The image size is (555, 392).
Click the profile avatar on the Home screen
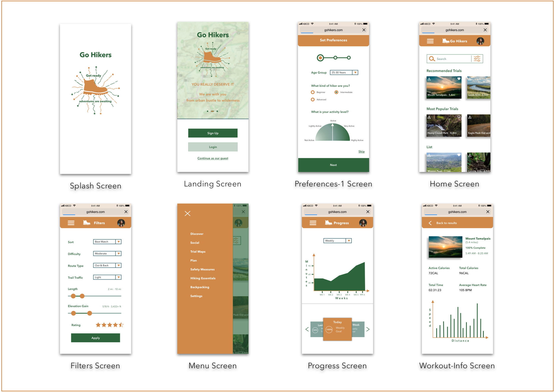tap(481, 41)
